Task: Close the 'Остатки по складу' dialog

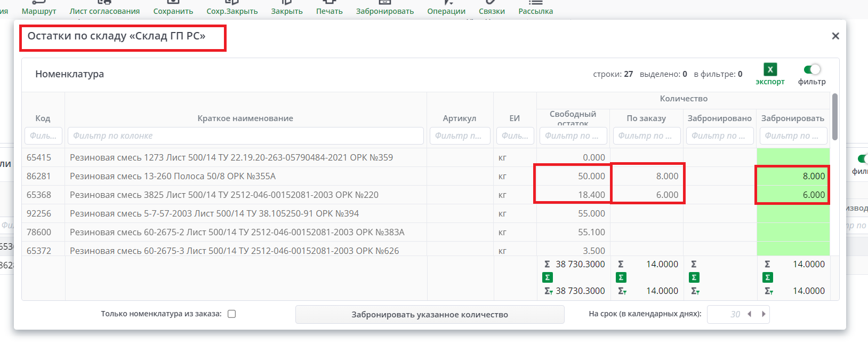Action: (x=835, y=36)
